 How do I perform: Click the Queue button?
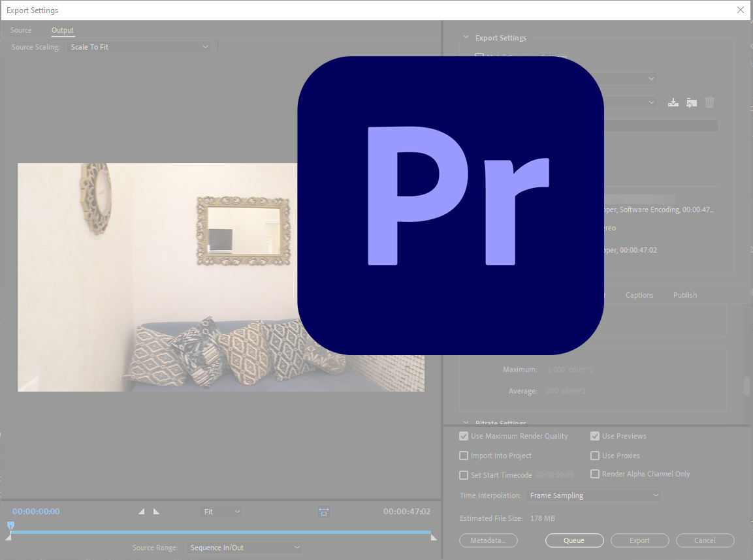point(574,540)
